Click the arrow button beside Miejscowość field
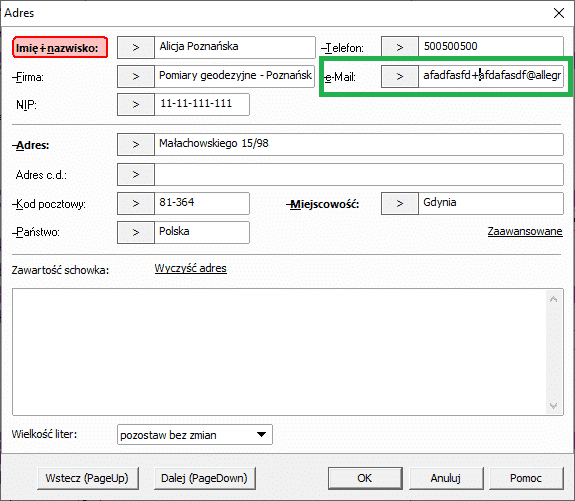 (400, 204)
